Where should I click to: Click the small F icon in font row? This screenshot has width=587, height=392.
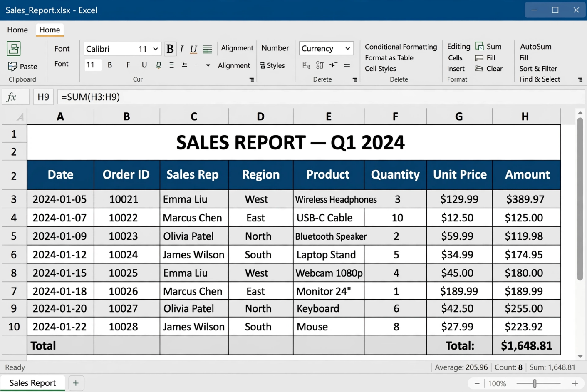pos(128,65)
